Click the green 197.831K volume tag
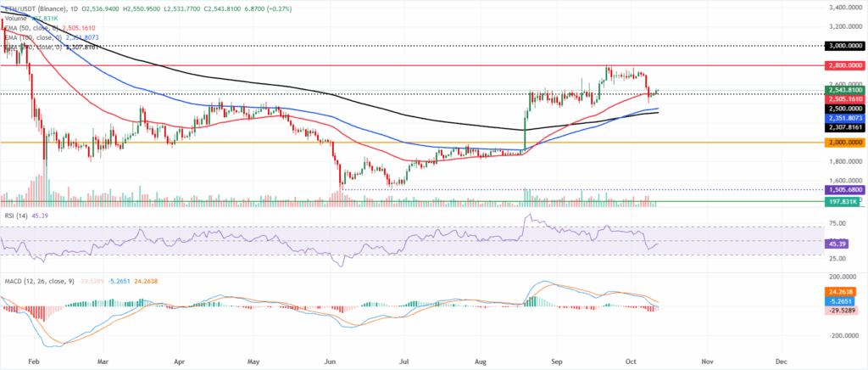Viewport: 868px width, 370px height. point(840,204)
